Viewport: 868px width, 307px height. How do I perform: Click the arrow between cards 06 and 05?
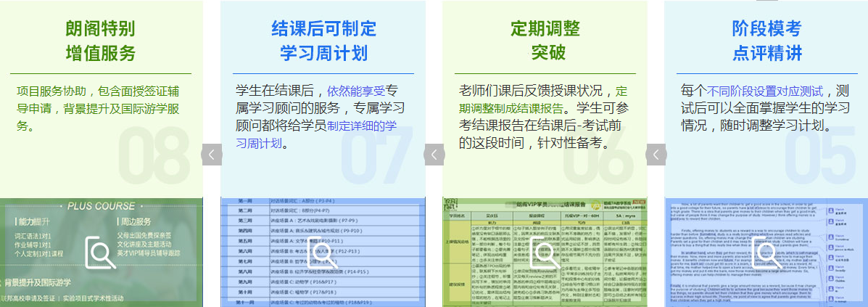tap(656, 155)
